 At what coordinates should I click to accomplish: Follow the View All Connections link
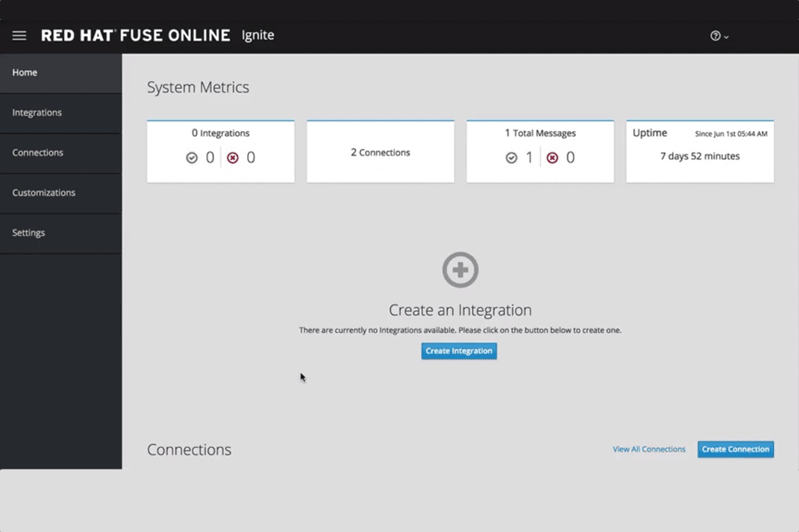click(x=648, y=449)
